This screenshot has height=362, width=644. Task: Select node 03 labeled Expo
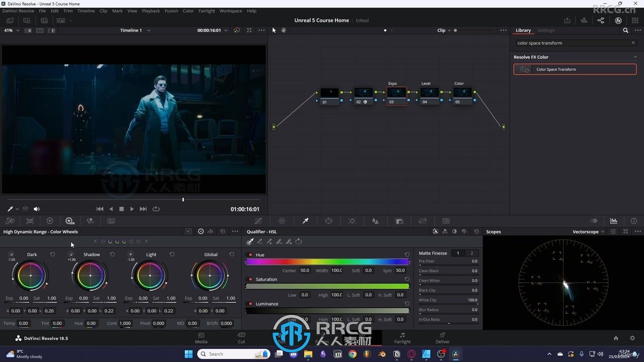(396, 96)
